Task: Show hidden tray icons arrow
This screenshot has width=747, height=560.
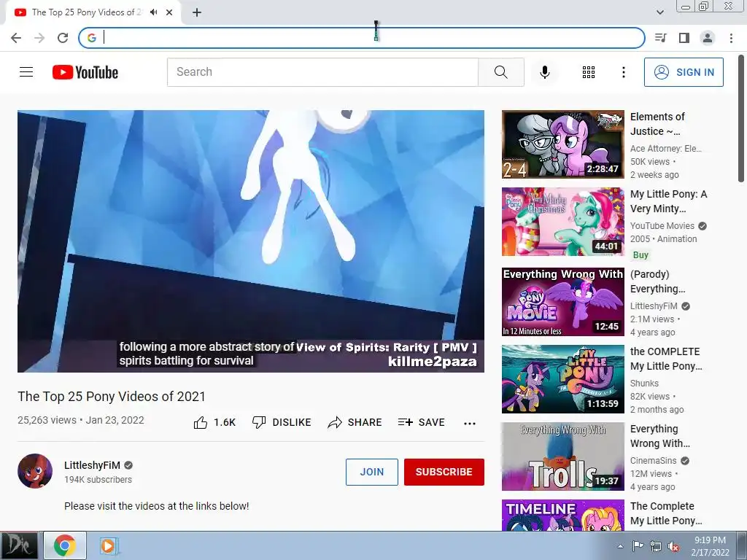Action: pos(620,546)
